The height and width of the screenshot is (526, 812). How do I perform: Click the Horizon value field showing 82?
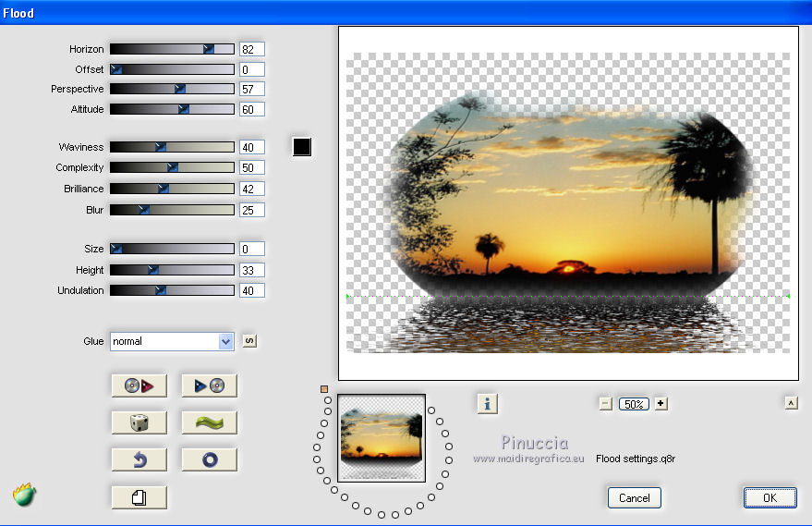click(252, 49)
